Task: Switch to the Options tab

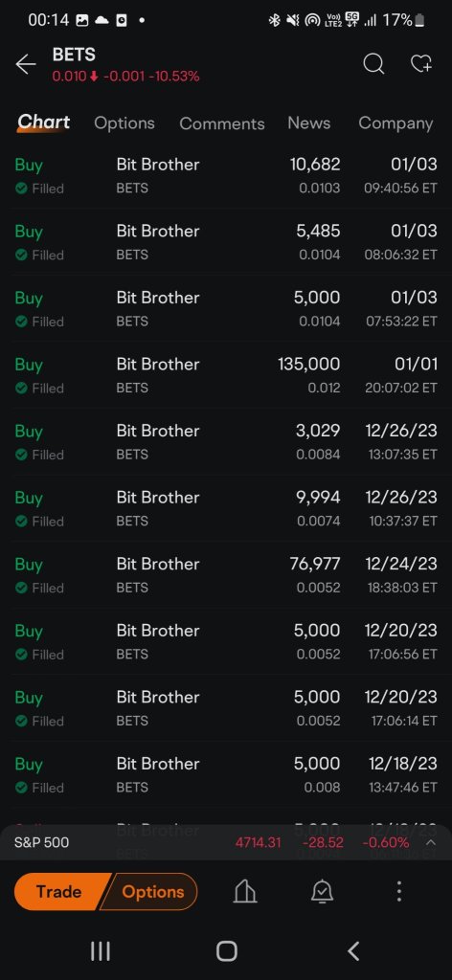Action: coord(124,123)
